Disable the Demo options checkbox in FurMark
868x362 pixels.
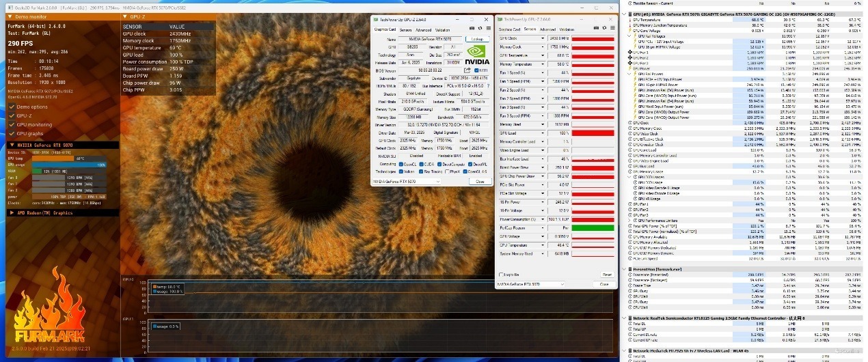pyautogui.click(x=12, y=107)
